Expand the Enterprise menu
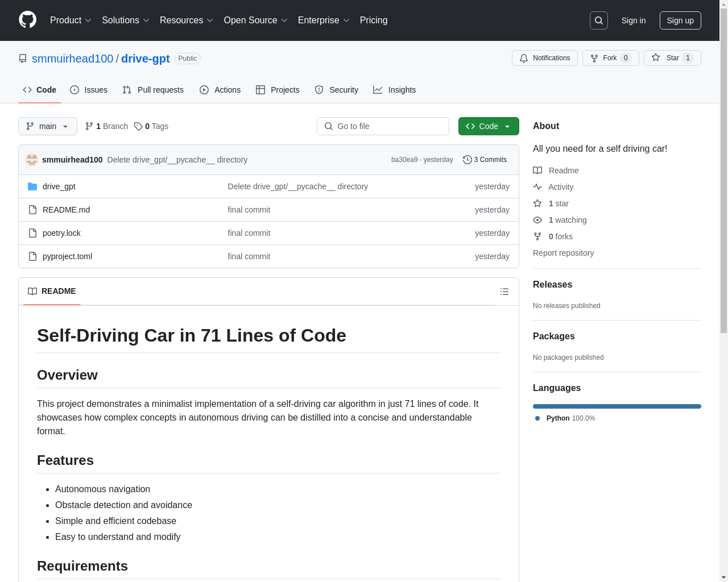This screenshot has width=728, height=582. (x=324, y=20)
